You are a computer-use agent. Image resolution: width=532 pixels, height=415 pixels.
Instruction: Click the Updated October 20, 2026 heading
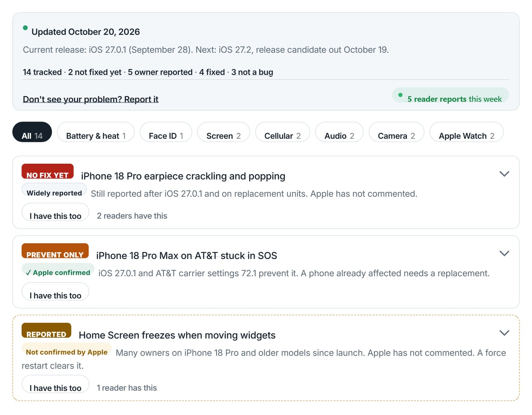(85, 32)
